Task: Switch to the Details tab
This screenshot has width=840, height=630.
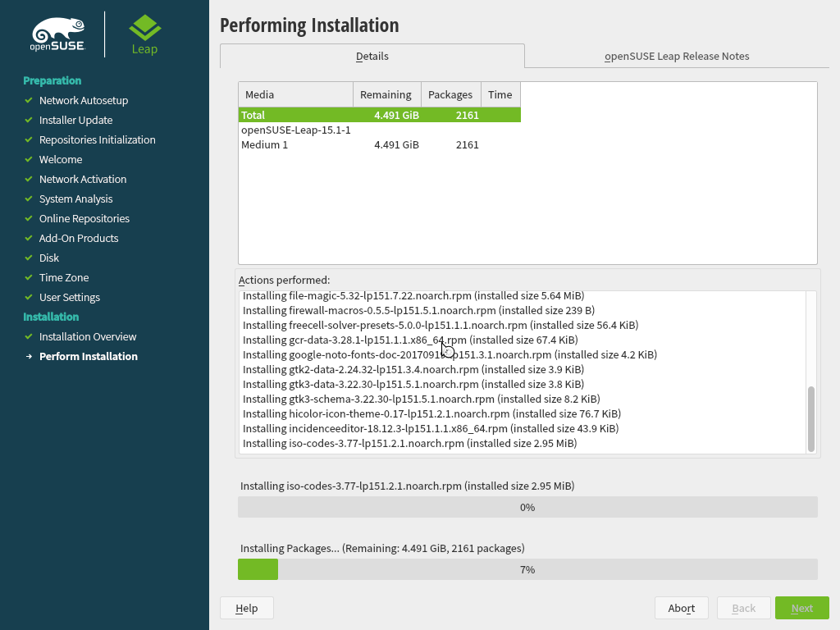Action: pos(372,57)
